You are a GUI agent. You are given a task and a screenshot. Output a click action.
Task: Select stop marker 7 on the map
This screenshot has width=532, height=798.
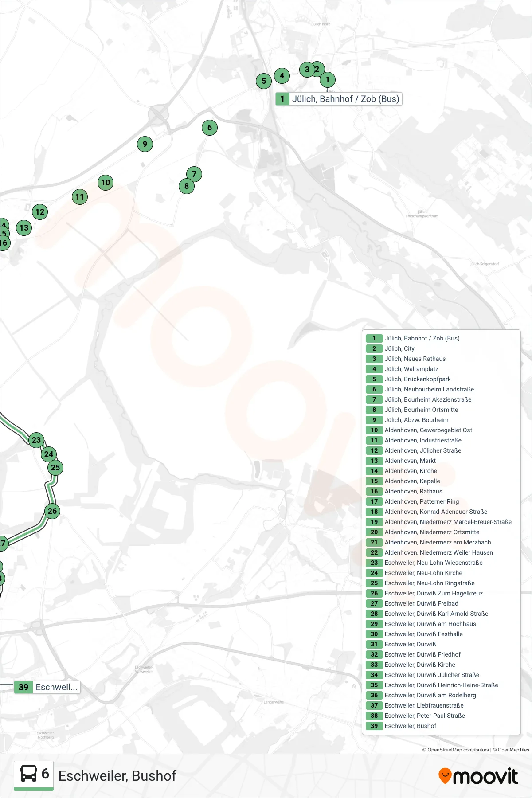click(x=194, y=174)
